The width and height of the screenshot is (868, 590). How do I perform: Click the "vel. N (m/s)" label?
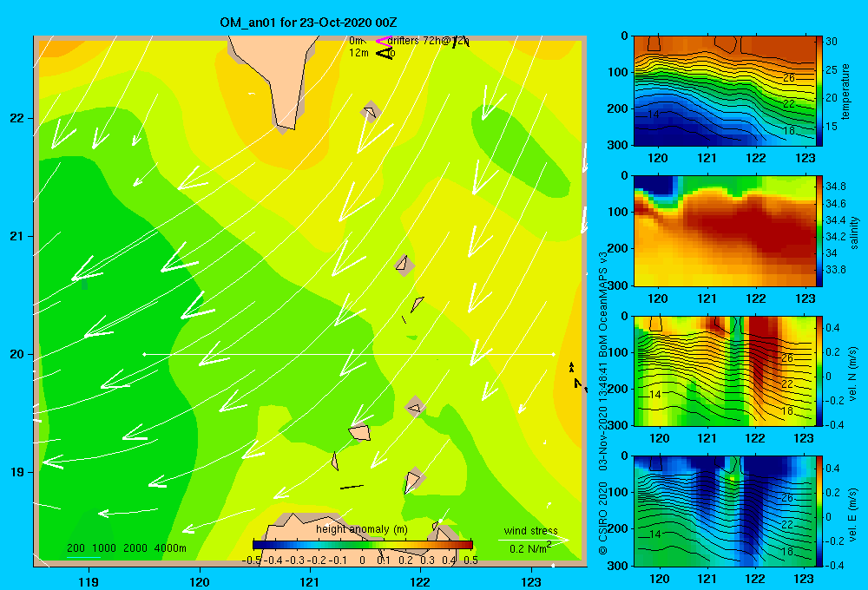tap(853, 373)
